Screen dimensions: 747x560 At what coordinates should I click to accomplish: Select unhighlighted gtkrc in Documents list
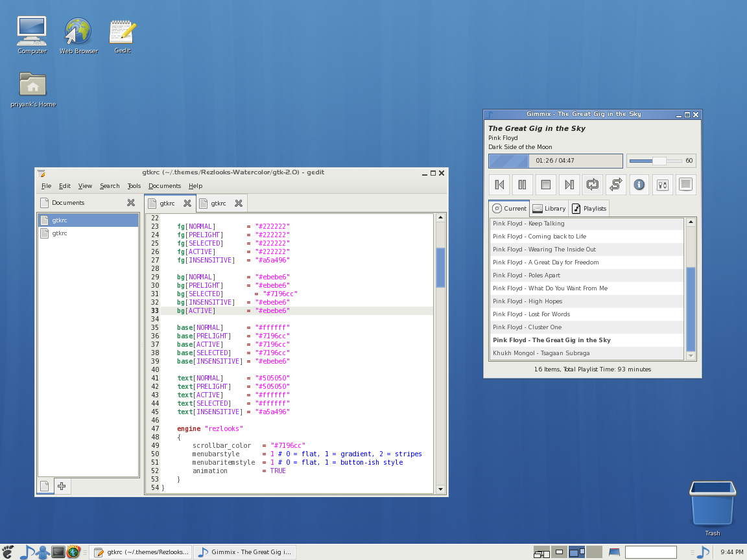tap(88, 233)
